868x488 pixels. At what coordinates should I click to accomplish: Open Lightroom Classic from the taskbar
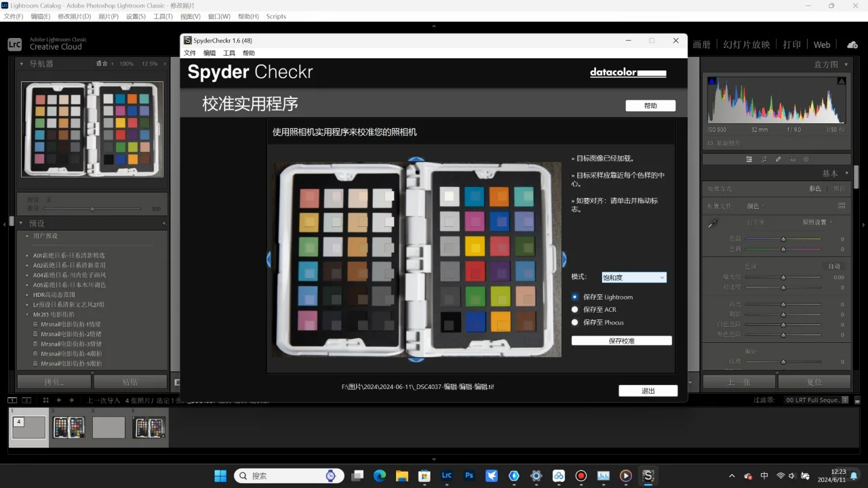(x=446, y=476)
